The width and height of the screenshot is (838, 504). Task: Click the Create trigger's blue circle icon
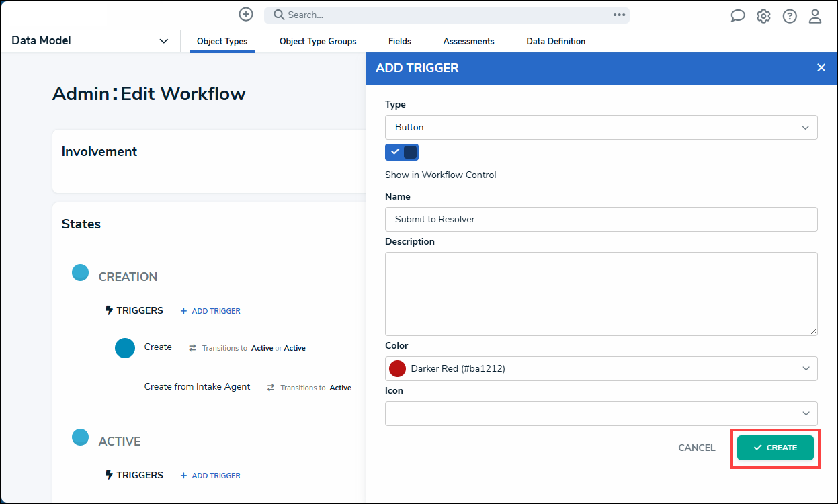(125, 347)
